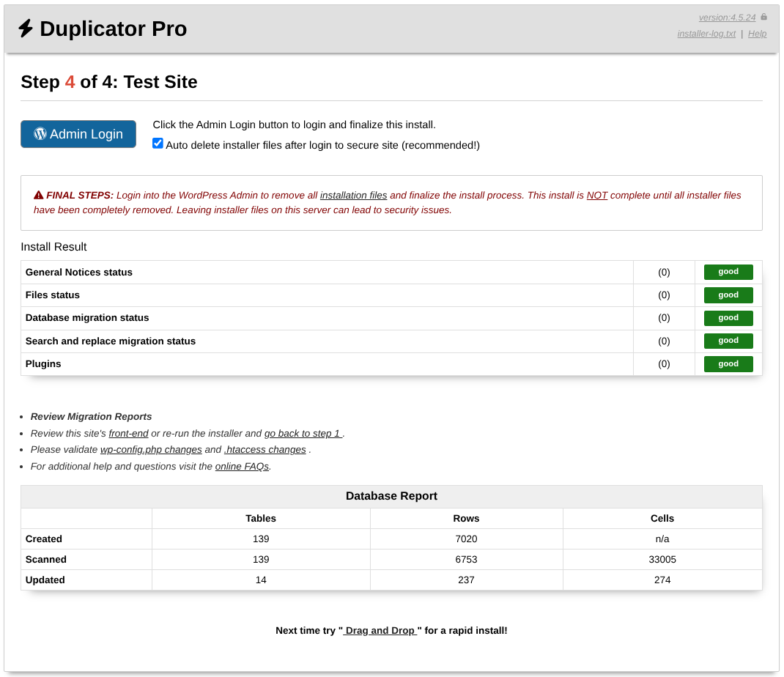784x677 pixels.
Task: Click the lock icon beside the version number
Action: 763,17
